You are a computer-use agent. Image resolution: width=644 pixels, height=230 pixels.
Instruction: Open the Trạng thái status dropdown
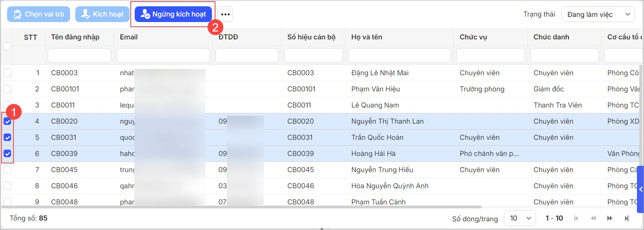coord(598,15)
